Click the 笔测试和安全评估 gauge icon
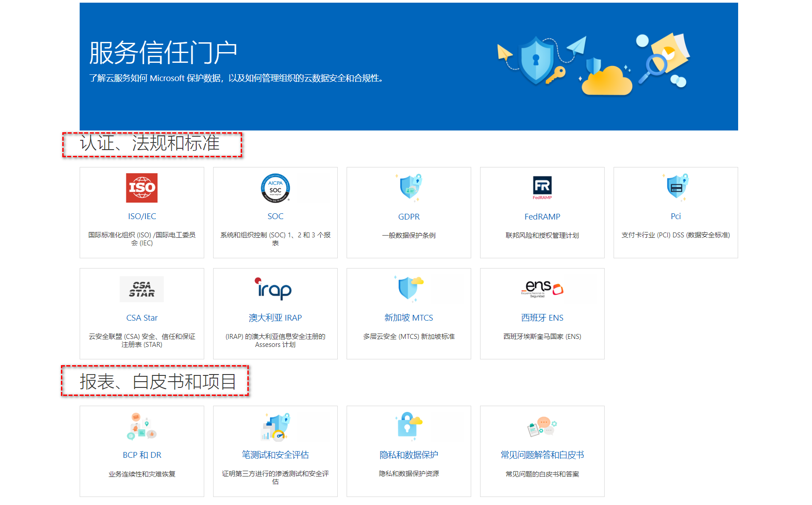812x505 pixels. (x=275, y=426)
